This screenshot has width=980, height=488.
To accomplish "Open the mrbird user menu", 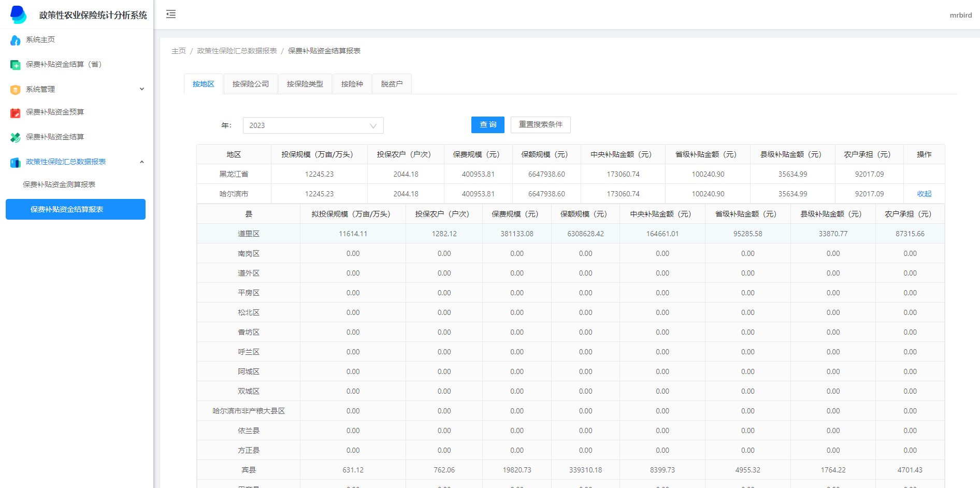I will tap(961, 15).
